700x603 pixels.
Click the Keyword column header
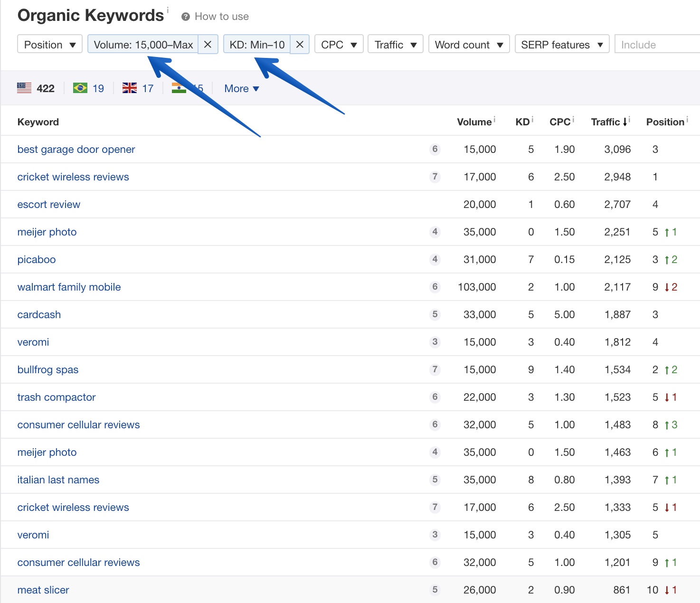38,122
